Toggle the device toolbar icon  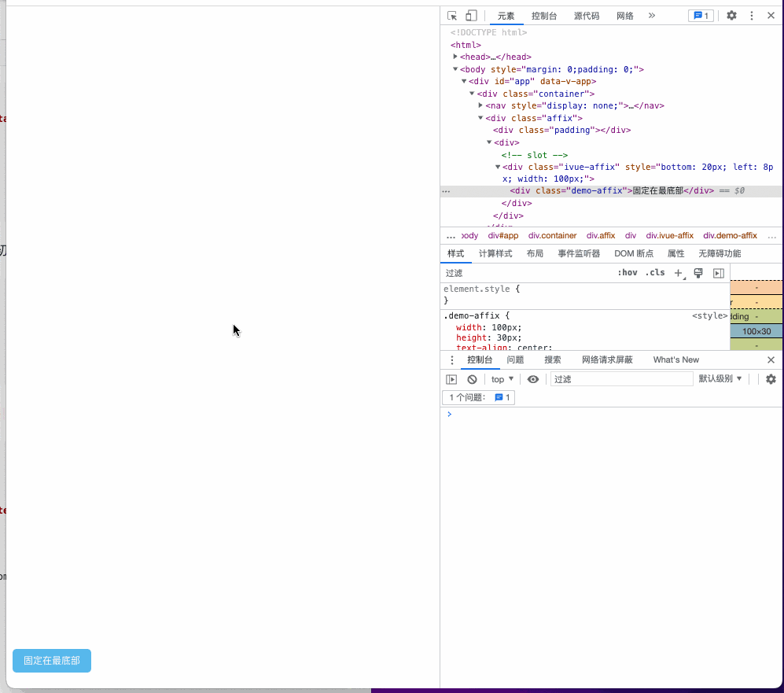[x=471, y=16]
